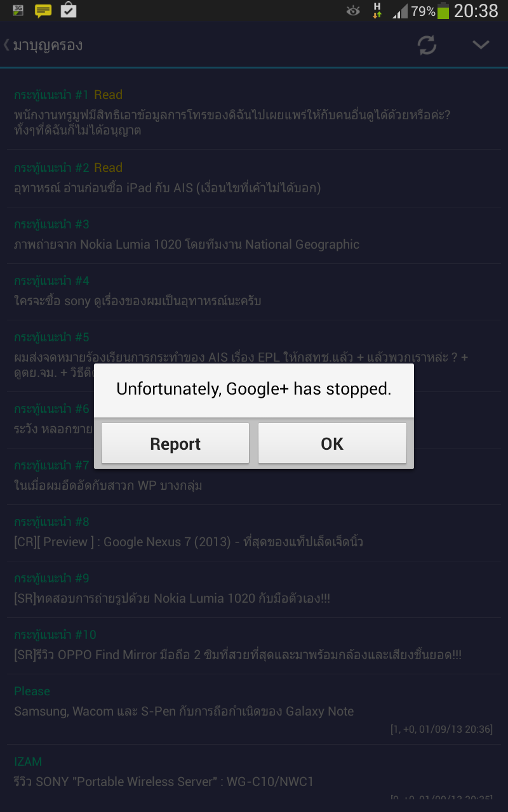Image resolution: width=508 pixels, height=812 pixels.
Task: Open thread #4 about buying Sony
Action: tap(138, 301)
